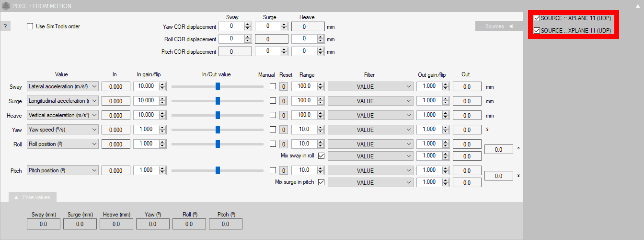Click the Roll COR displacement Heave field
This screenshot has height=240, width=644.
304,39
